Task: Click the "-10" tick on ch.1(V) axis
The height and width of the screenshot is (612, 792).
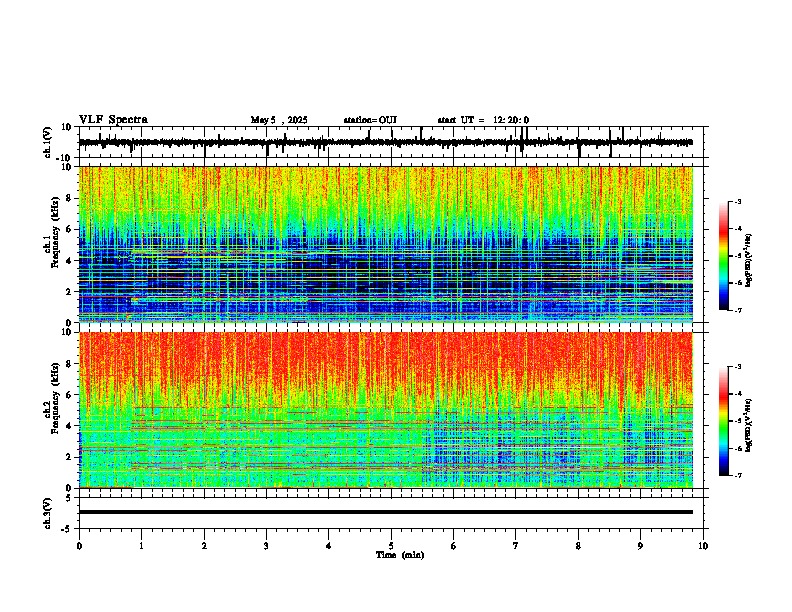Action: pos(65,158)
